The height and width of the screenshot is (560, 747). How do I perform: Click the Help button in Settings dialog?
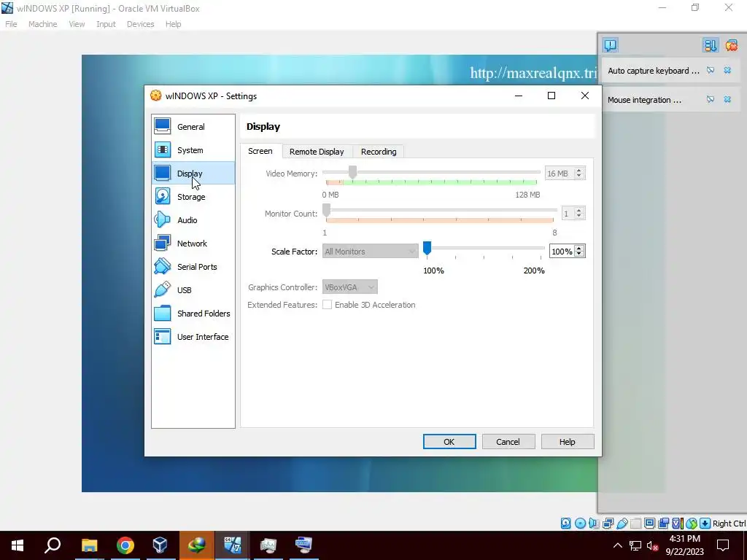(x=568, y=441)
